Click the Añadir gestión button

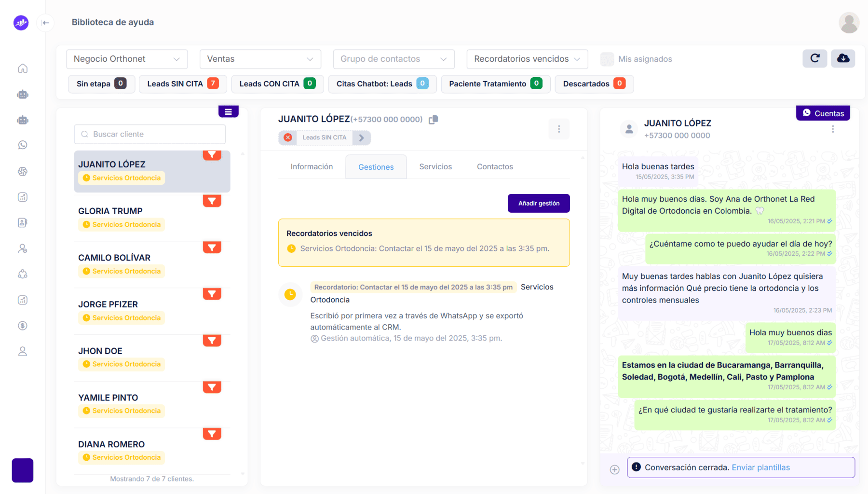click(x=538, y=204)
